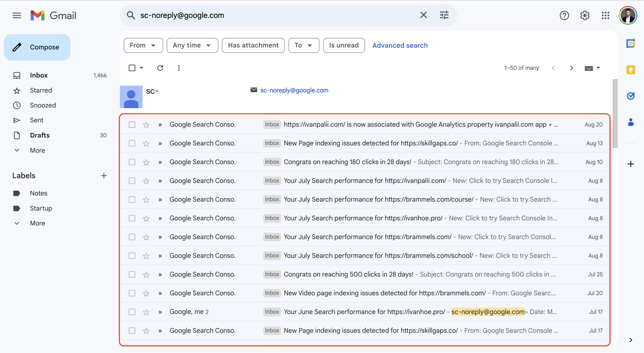644x353 pixels.
Task: Tick the checkbox for the 180 clicks email
Action: click(132, 162)
